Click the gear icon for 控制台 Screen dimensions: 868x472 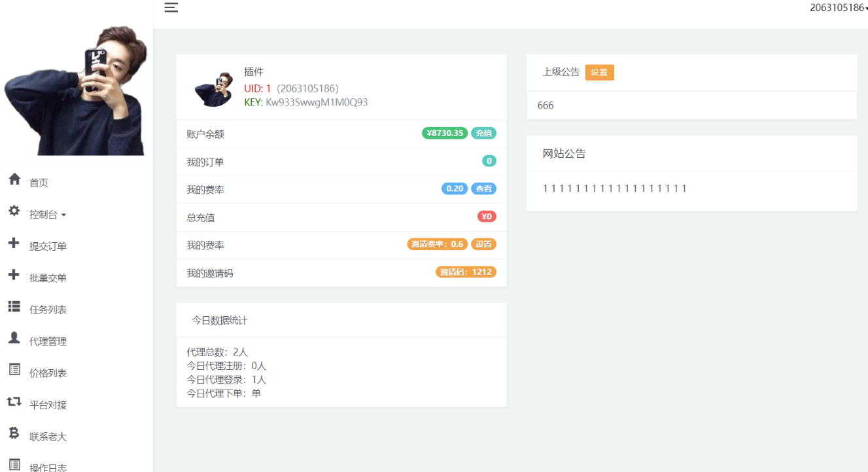click(x=14, y=211)
